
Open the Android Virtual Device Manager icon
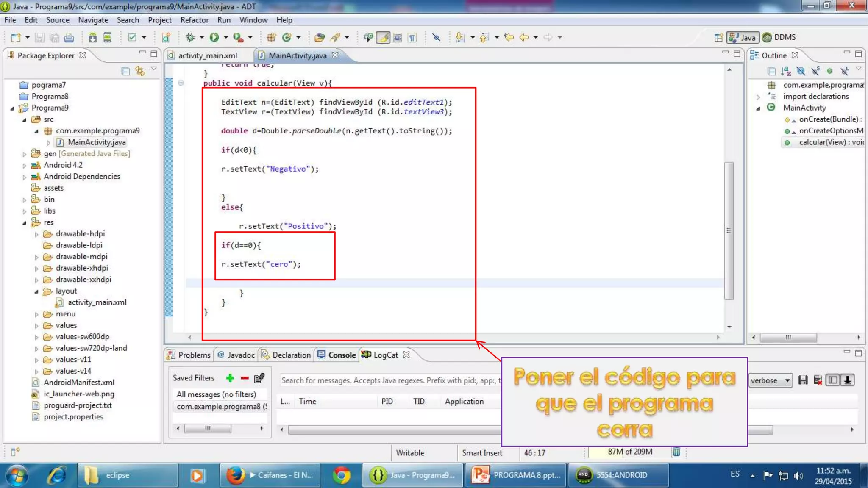[108, 37]
